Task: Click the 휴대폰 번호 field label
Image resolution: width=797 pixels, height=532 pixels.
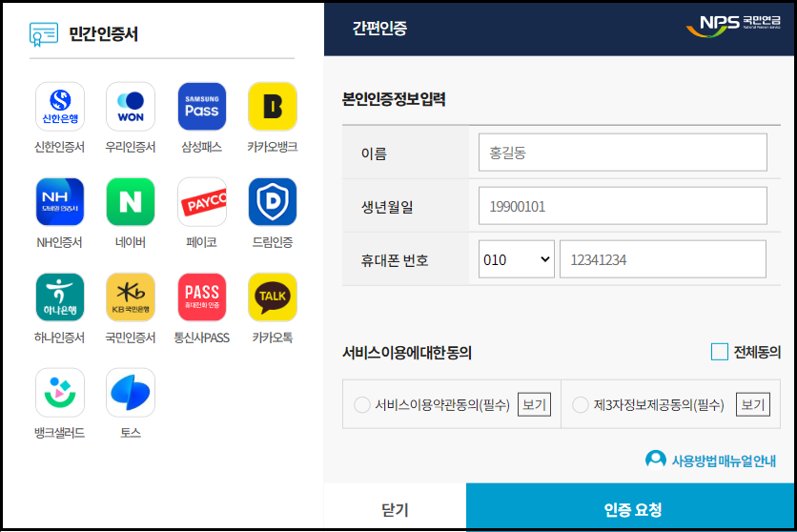Action: (395, 260)
